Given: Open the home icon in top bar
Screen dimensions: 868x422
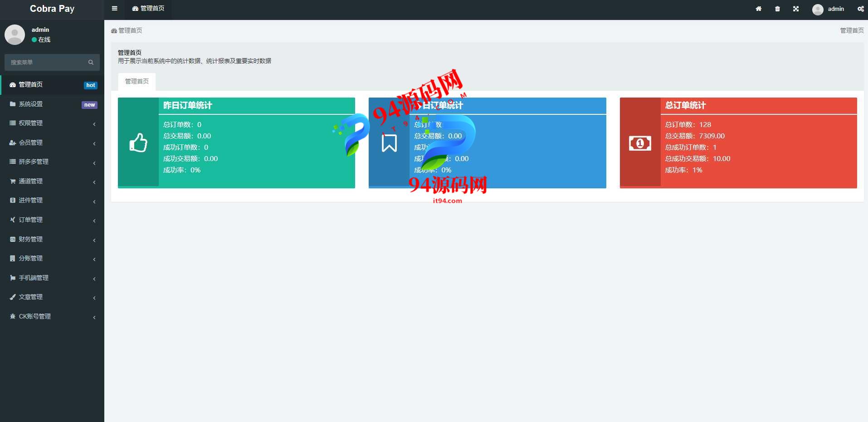Looking at the screenshot, I should [x=758, y=9].
